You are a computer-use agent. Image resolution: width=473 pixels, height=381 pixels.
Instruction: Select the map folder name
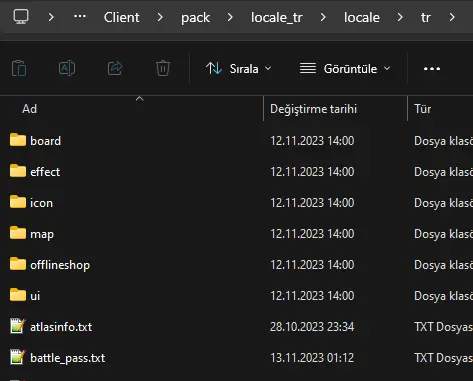coord(42,234)
